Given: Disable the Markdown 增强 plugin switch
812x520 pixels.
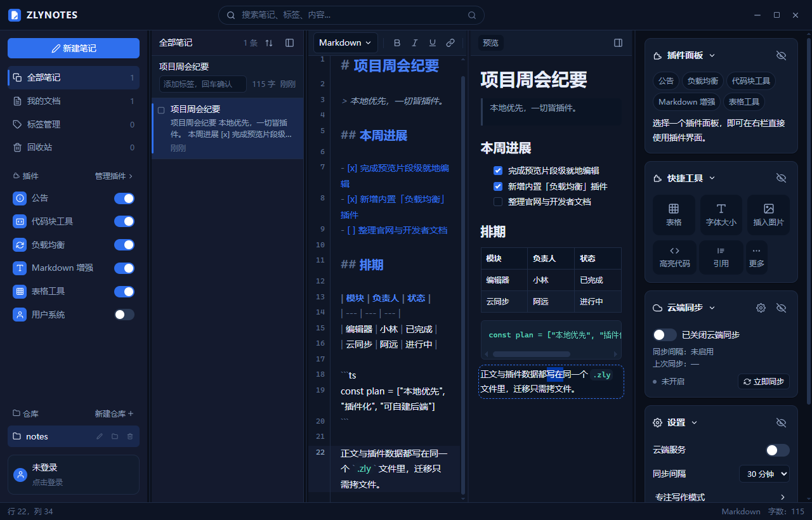Looking at the screenshot, I should tap(124, 268).
